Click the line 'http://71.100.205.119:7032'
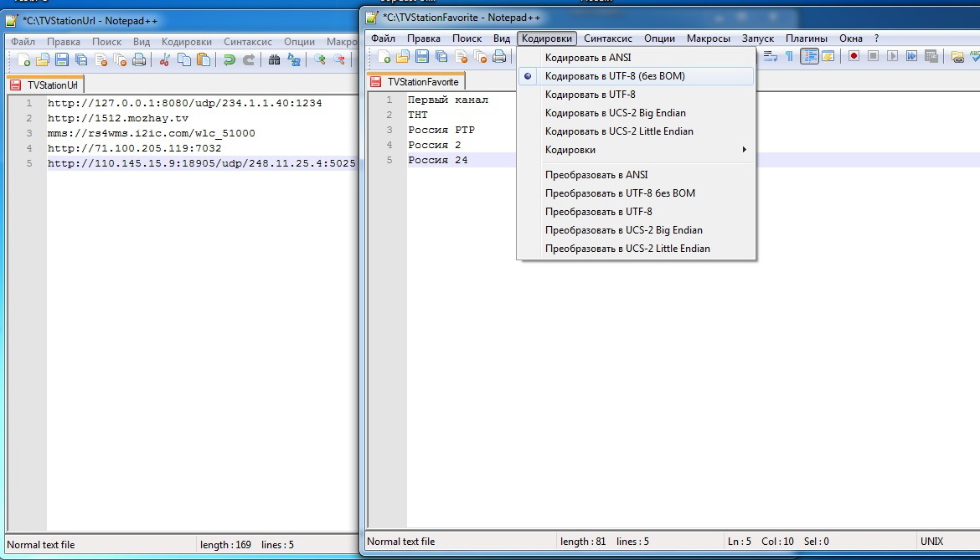Viewport: 980px width, 560px height. 134,148
